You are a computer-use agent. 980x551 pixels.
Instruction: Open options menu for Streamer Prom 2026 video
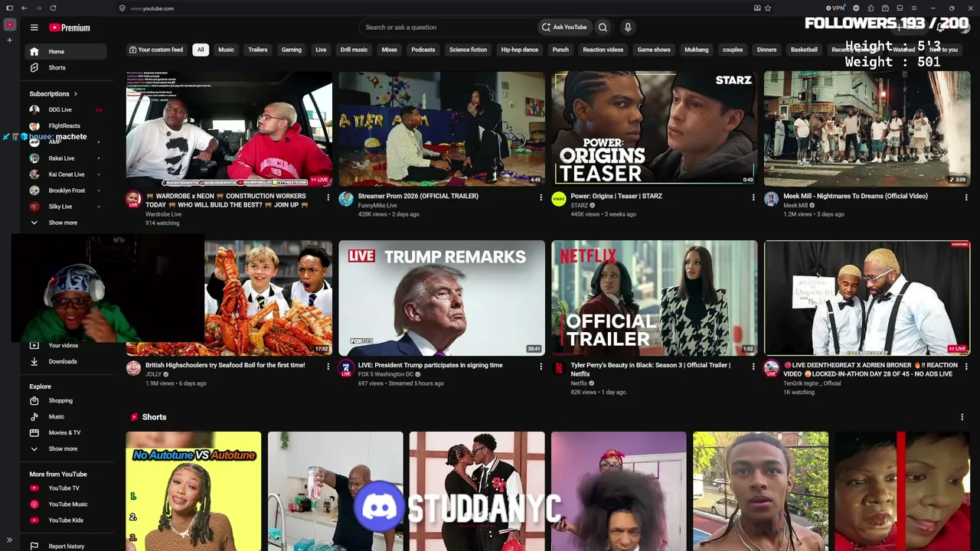[x=541, y=197]
